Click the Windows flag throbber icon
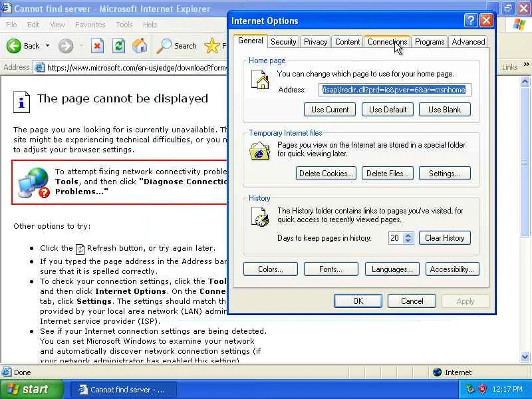The height and width of the screenshot is (399, 532). click(x=519, y=24)
